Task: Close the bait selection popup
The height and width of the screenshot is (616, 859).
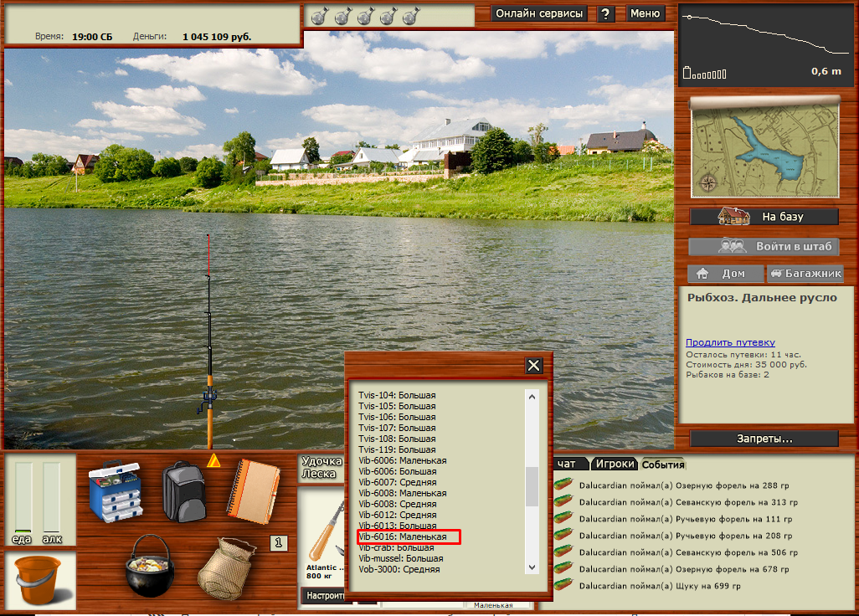Action: (x=533, y=365)
